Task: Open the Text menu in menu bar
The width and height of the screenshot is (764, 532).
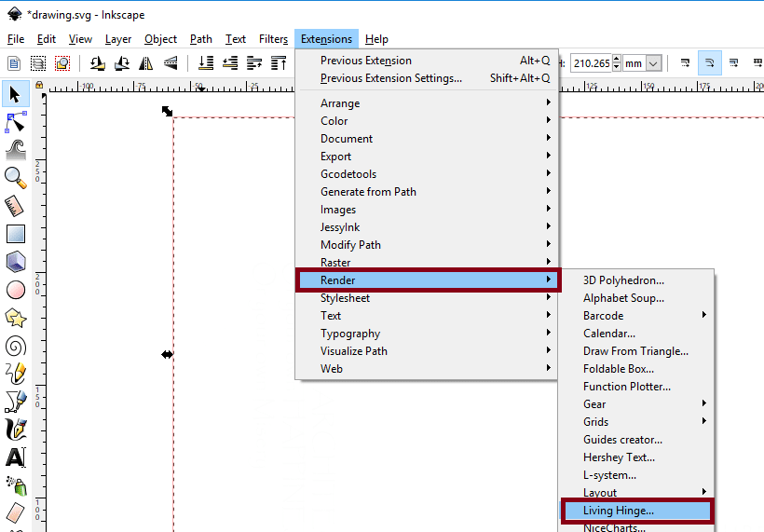Action: 236,39
